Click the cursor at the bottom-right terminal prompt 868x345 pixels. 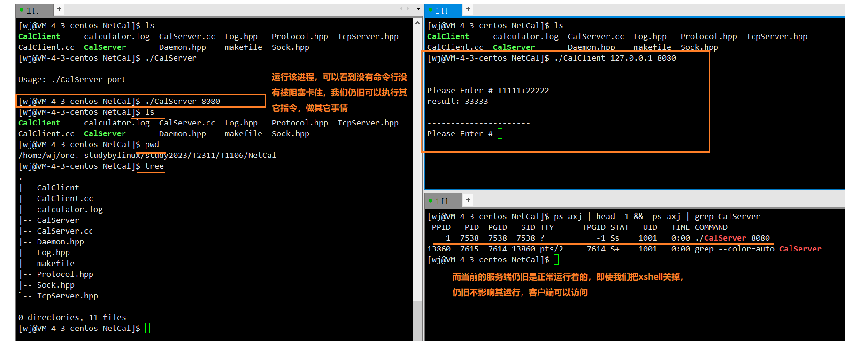(x=556, y=259)
